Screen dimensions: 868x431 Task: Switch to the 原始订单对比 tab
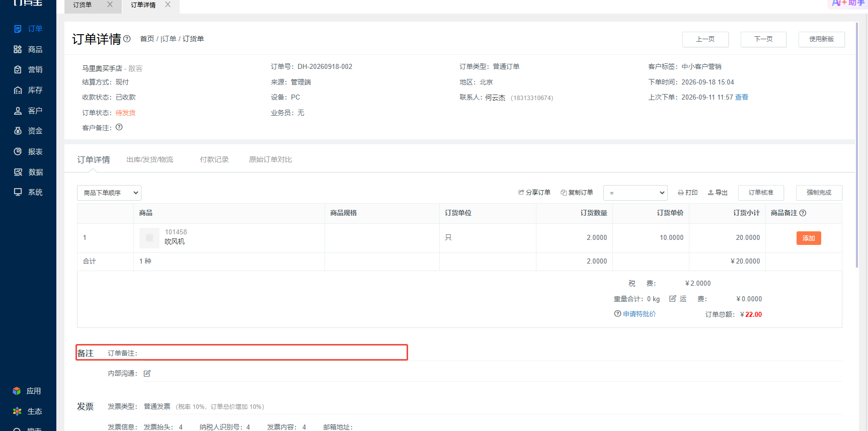[271, 159]
